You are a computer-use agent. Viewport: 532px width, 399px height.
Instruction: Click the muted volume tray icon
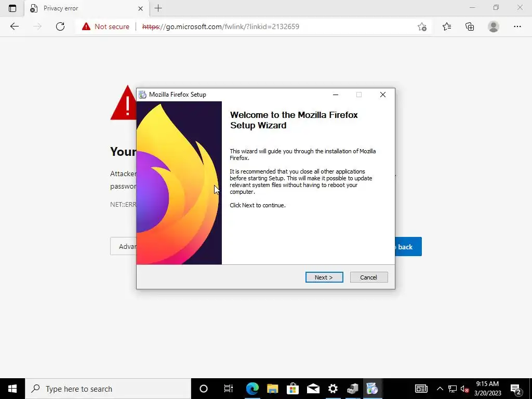tap(465, 389)
